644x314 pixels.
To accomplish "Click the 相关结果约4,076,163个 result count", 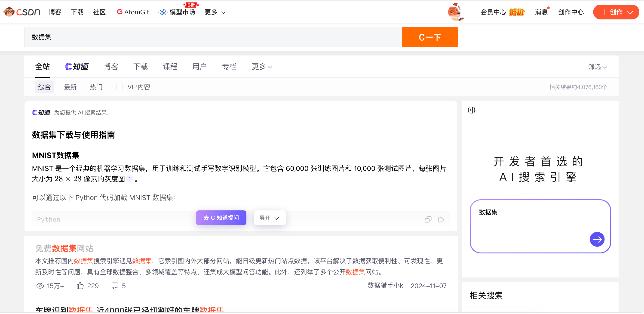I will (578, 87).
